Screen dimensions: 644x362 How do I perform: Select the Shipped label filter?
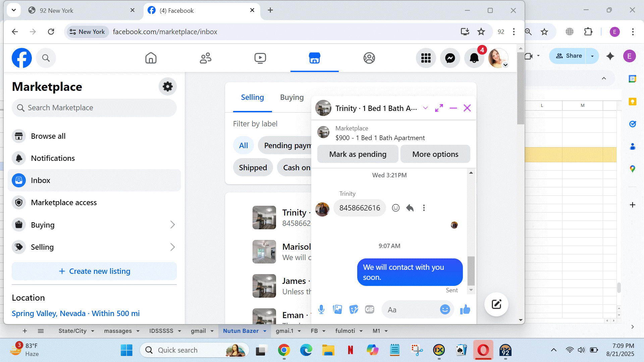[x=253, y=168]
